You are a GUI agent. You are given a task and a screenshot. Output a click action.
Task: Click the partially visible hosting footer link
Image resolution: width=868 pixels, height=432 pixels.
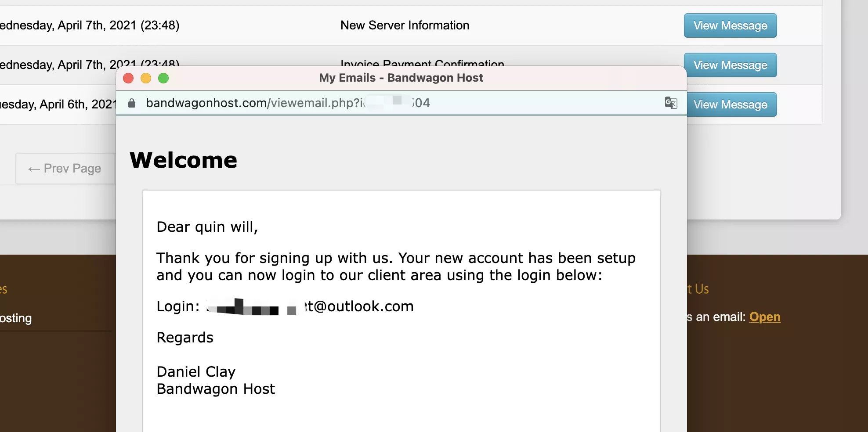click(x=16, y=318)
